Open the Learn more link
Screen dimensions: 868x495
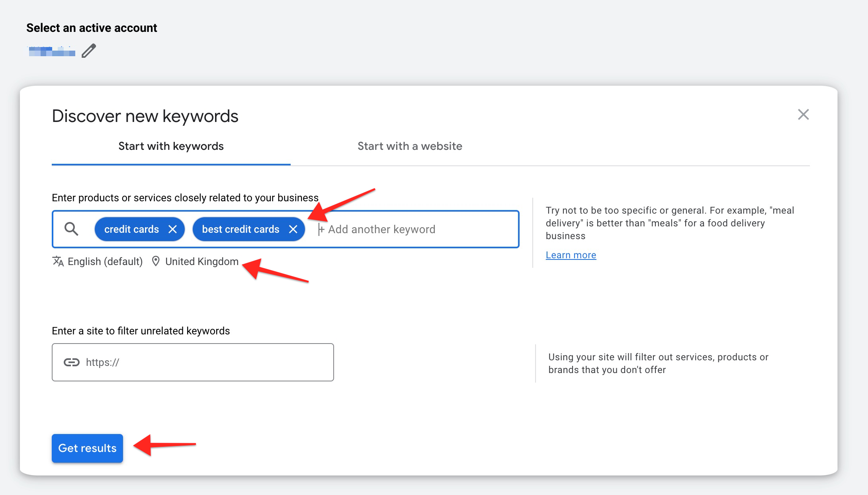tap(571, 255)
